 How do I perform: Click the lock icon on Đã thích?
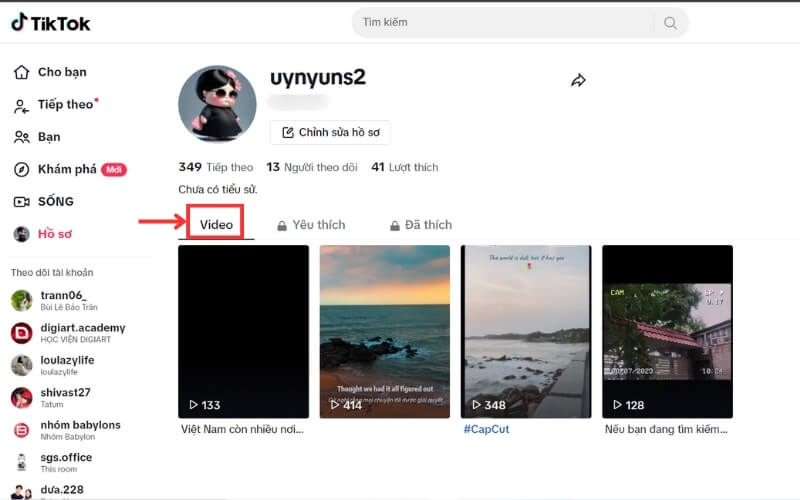click(x=394, y=226)
